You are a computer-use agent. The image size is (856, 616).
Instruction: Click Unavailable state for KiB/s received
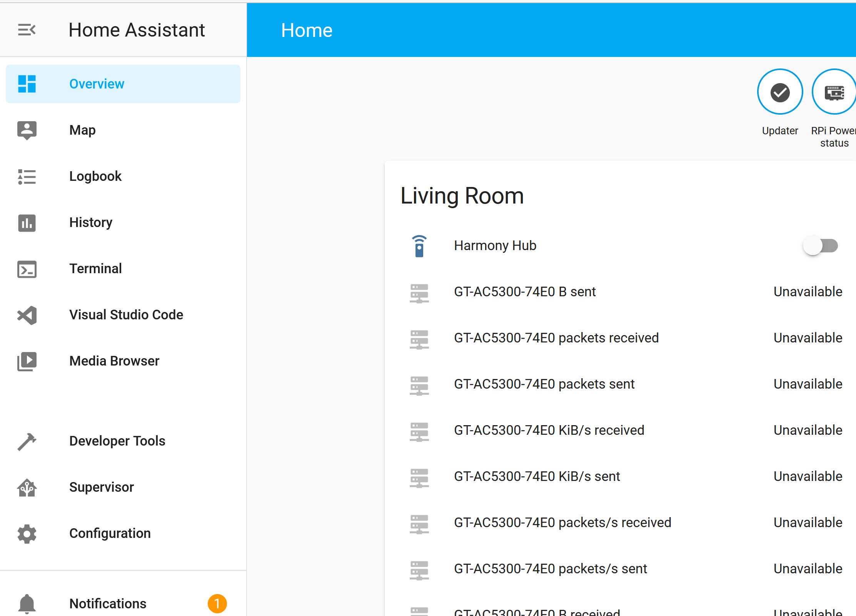[x=808, y=430]
